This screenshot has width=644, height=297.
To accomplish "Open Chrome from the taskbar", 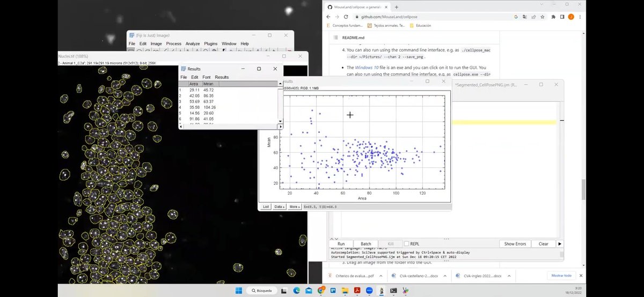I will tap(321, 291).
